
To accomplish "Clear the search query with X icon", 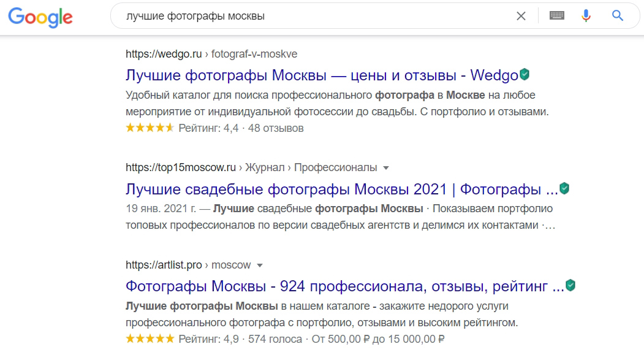I will coord(521,17).
